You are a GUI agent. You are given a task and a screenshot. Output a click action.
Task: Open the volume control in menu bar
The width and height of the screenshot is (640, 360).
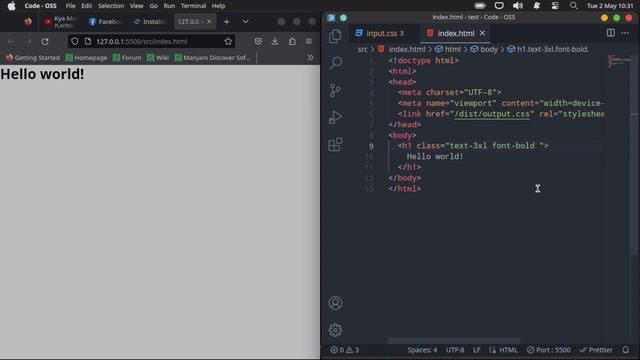[x=518, y=6]
